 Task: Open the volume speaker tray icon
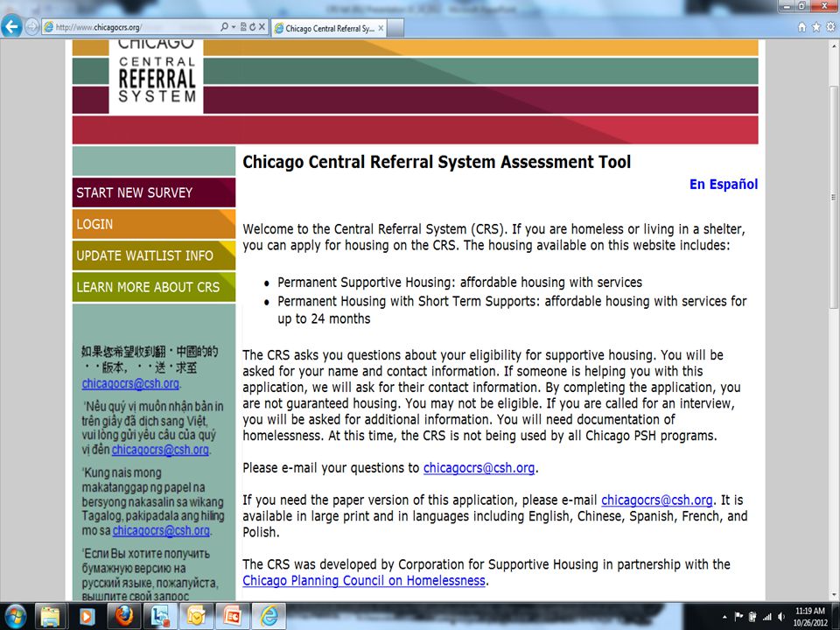(781, 617)
